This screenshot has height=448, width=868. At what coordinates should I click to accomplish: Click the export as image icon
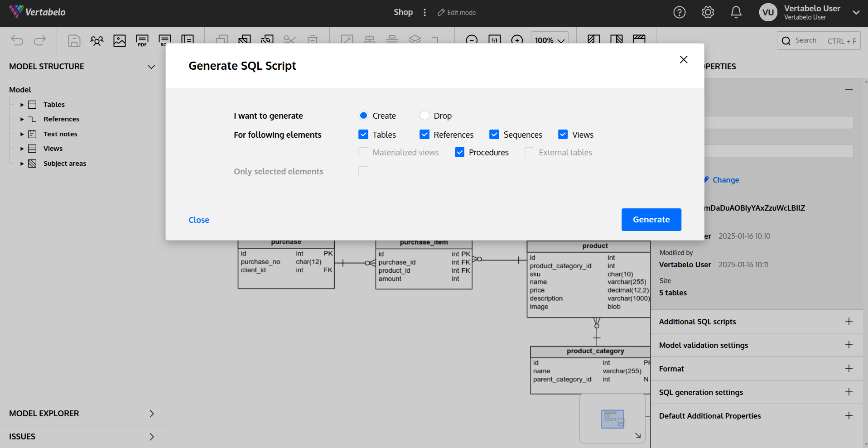point(120,41)
